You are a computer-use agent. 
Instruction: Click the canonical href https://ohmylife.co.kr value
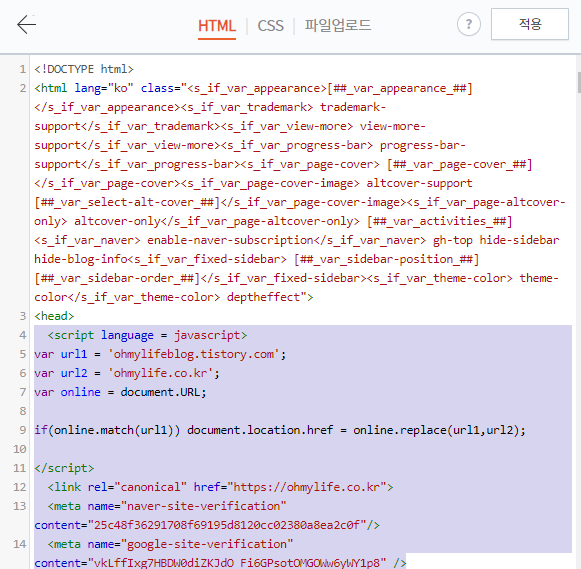coord(306,487)
